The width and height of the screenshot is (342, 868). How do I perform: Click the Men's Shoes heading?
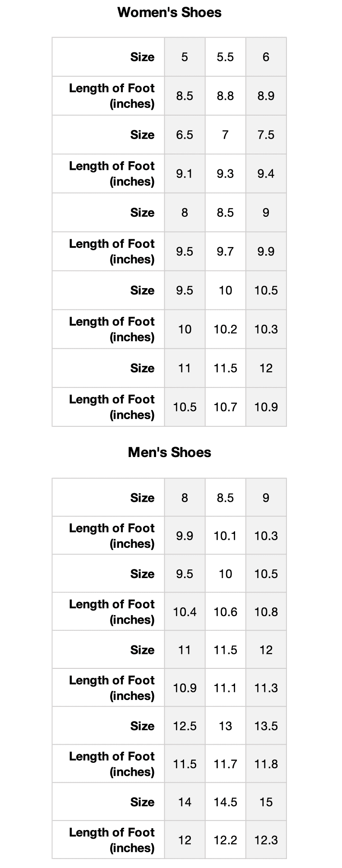pos(169,452)
